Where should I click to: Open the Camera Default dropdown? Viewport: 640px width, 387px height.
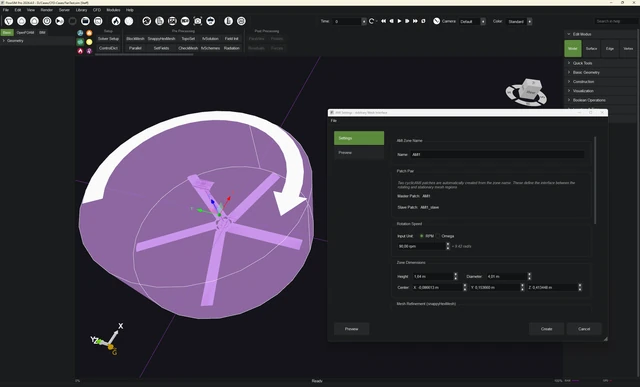pyautogui.click(x=483, y=22)
